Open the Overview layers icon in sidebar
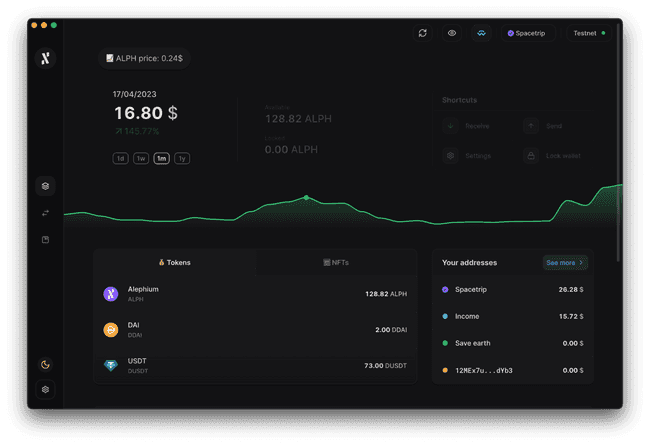The width and height of the screenshot is (650, 445). click(x=45, y=186)
